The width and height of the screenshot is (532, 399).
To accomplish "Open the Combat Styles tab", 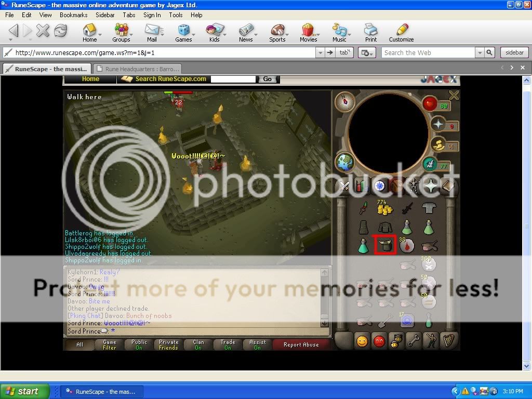I will click(344, 185).
